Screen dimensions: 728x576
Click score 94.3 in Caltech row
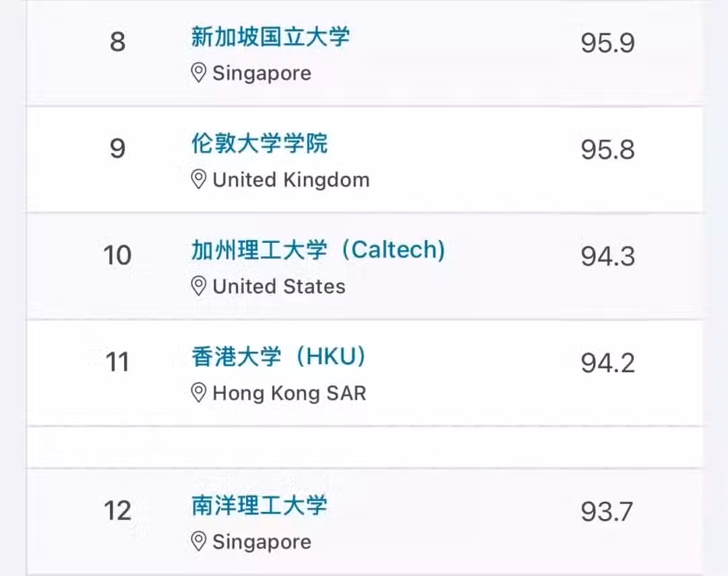click(608, 256)
